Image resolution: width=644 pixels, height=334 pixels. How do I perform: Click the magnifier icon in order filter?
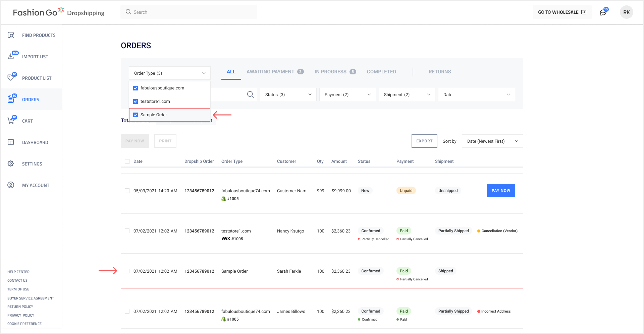[250, 94]
